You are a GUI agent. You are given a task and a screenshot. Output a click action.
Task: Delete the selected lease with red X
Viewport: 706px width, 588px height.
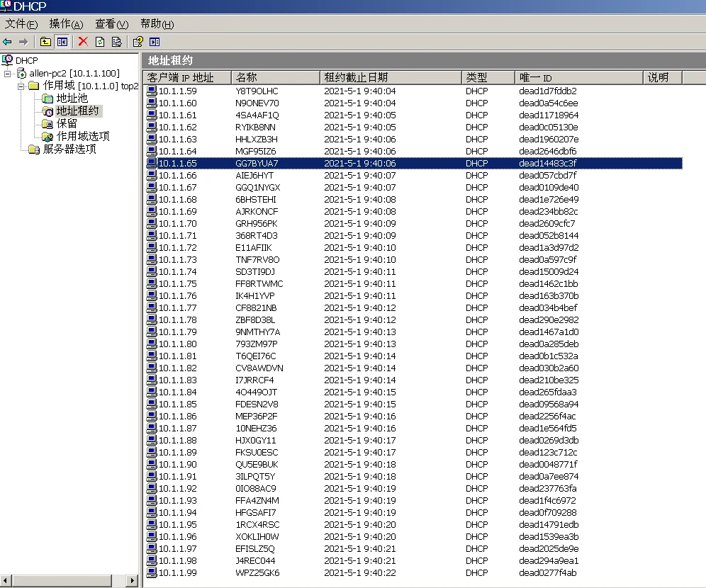(83, 42)
